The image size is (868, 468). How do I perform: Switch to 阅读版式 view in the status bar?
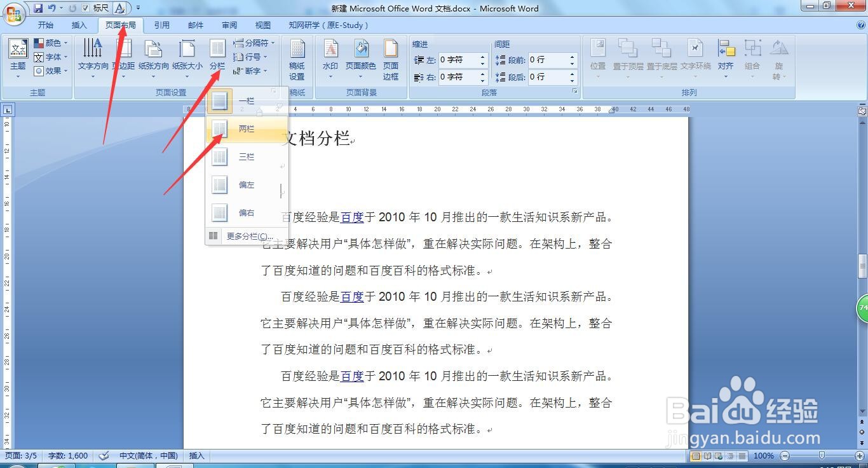pyautogui.click(x=707, y=456)
